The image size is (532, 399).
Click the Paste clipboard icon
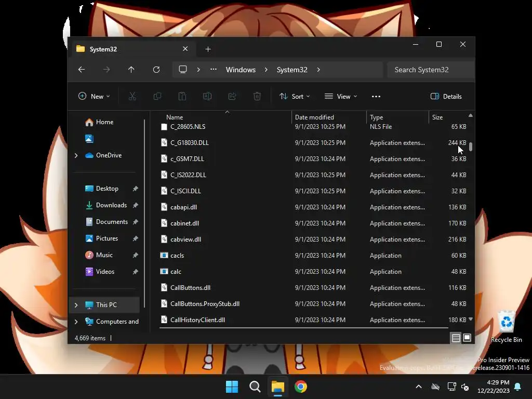[182, 96]
